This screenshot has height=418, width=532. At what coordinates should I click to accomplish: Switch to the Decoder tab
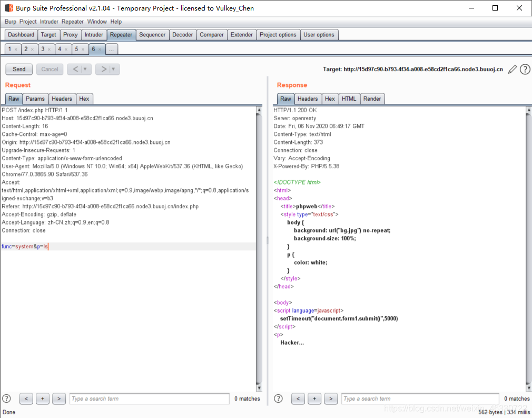click(183, 35)
